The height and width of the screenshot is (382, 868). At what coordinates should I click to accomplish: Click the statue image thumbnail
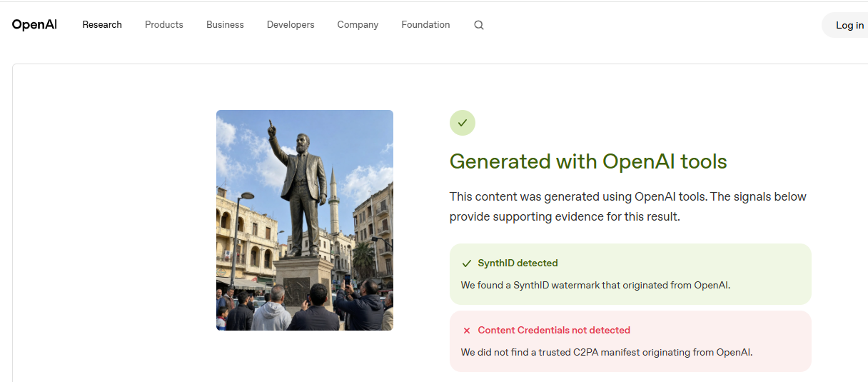tap(305, 220)
